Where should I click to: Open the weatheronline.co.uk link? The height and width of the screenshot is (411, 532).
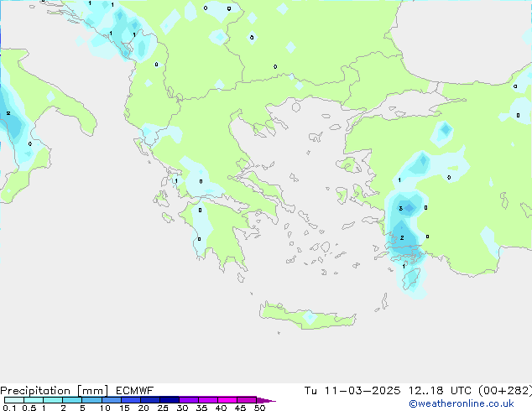[x=462, y=403]
